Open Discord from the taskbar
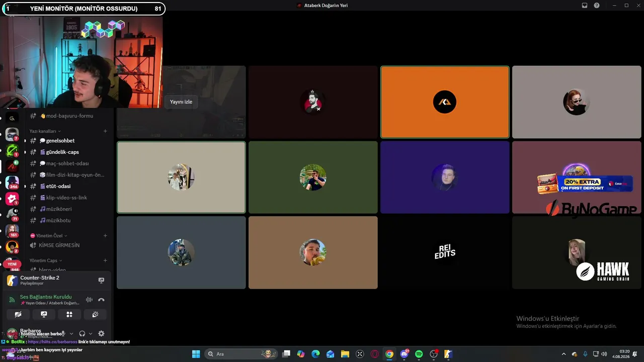Image resolution: width=644 pixels, height=362 pixels. pyautogui.click(x=404, y=354)
